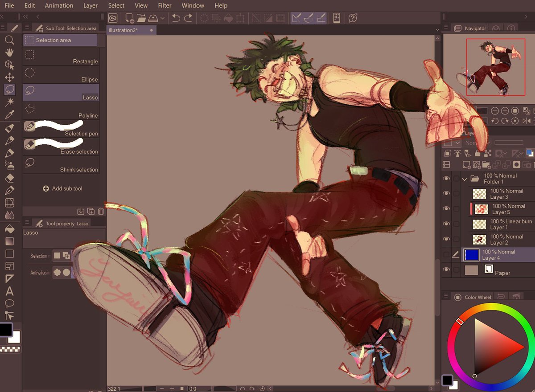Select the Move layer arrows tool

pyautogui.click(x=9, y=77)
